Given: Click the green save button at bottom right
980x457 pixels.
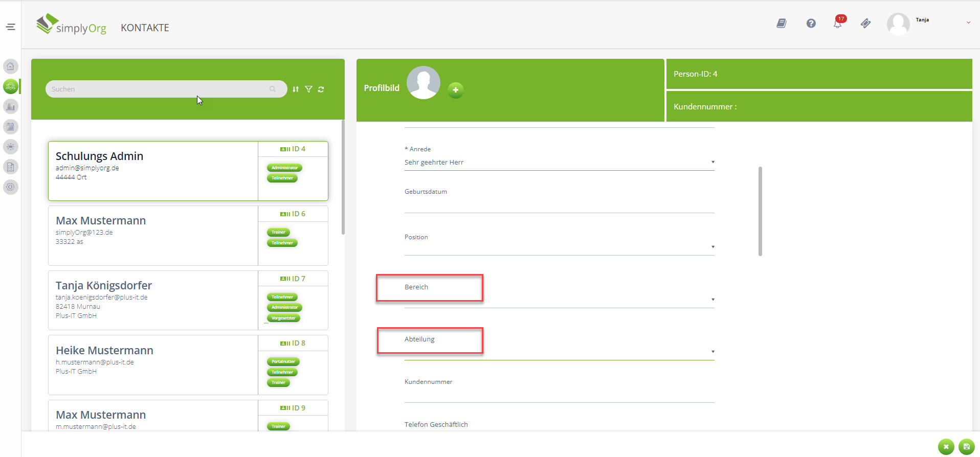Looking at the screenshot, I should tap(966, 447).
